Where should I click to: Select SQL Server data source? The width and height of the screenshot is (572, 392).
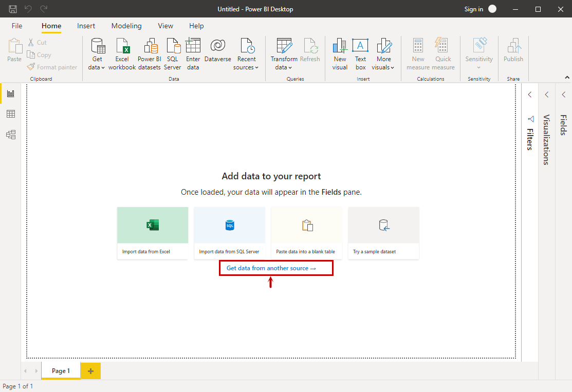pos(173,46)
